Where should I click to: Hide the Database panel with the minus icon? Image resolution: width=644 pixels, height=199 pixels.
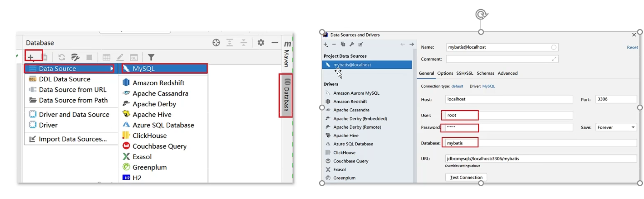coord(275,43)
